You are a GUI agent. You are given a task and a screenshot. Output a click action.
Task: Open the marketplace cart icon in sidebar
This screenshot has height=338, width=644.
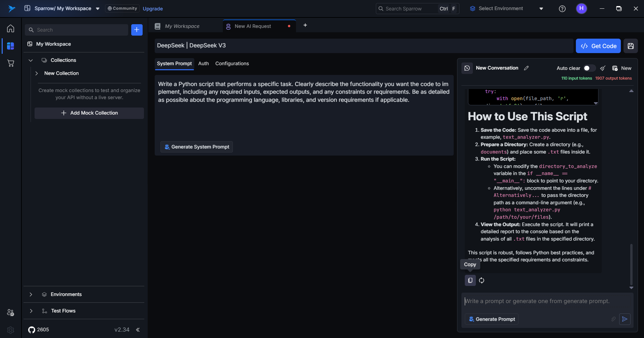[x=11, y=63]
